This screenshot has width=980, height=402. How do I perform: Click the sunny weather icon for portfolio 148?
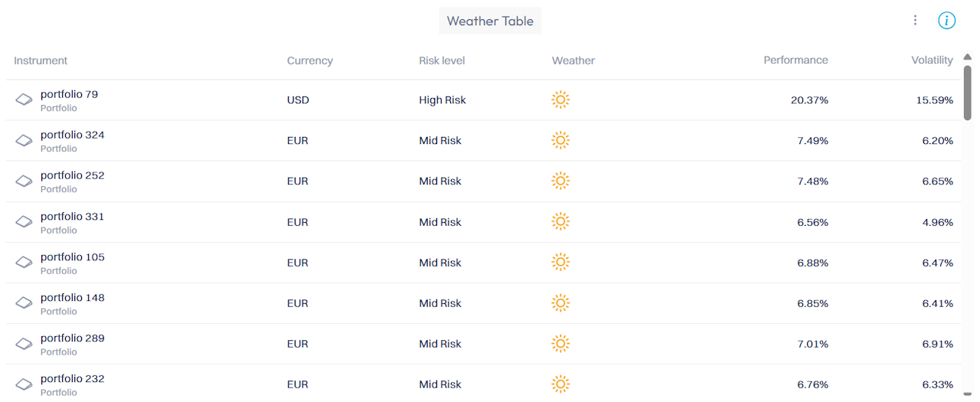(560, 303)
